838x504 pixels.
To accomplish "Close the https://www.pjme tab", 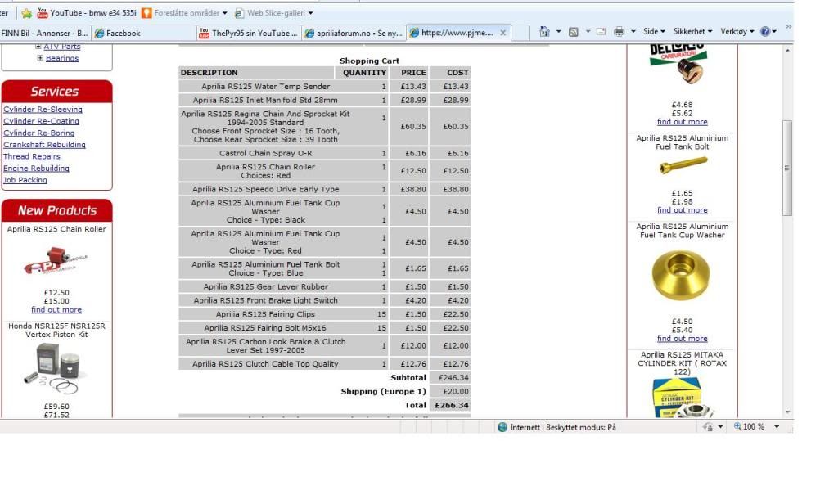I will [x=503, y=33].
